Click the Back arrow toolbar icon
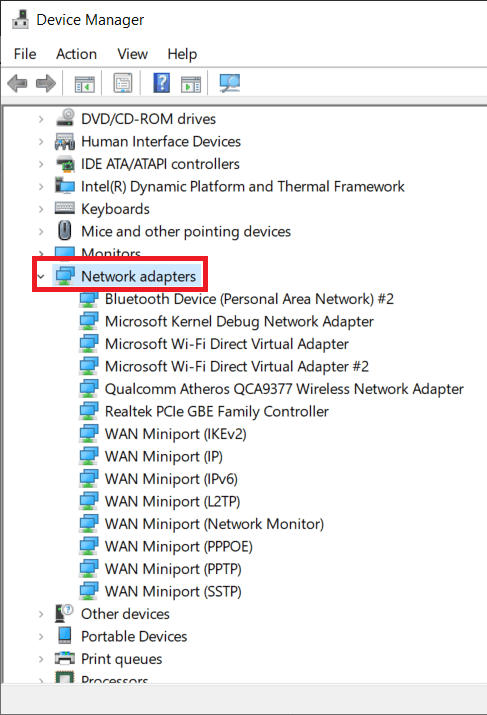Screen dimensions: 487x715 click(x=17, y=83)
